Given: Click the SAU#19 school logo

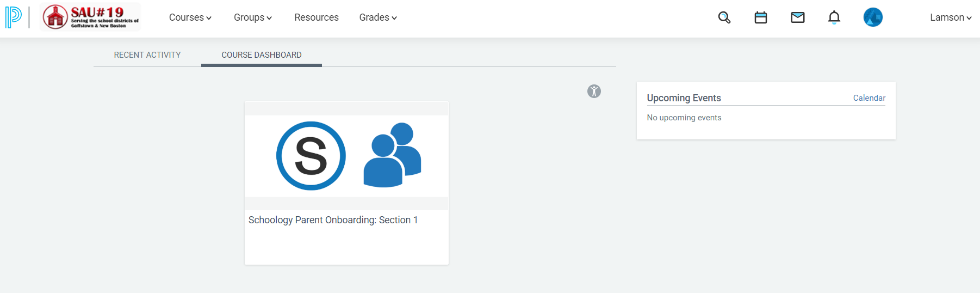Looking at the screenshot, I should 90,17.
